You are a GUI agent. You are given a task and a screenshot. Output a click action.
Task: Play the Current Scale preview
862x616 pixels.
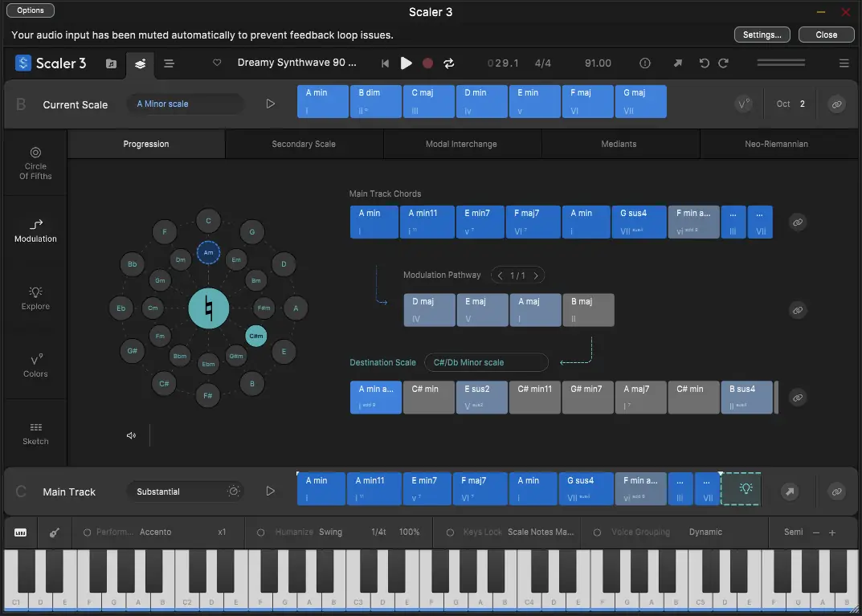point(270,104)
